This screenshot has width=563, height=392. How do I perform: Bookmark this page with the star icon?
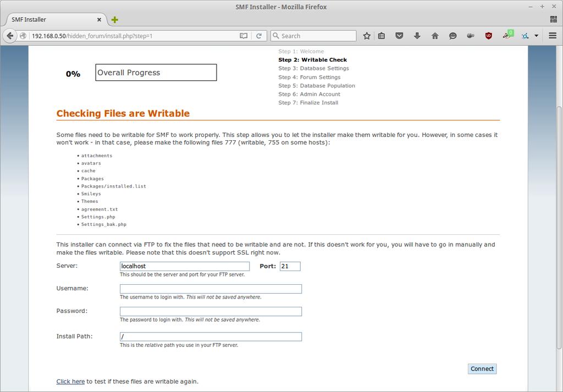point(367,36)
